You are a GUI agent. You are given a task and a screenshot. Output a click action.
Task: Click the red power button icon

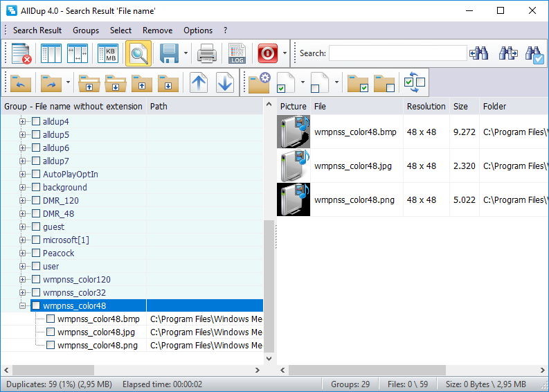[267, 53]
